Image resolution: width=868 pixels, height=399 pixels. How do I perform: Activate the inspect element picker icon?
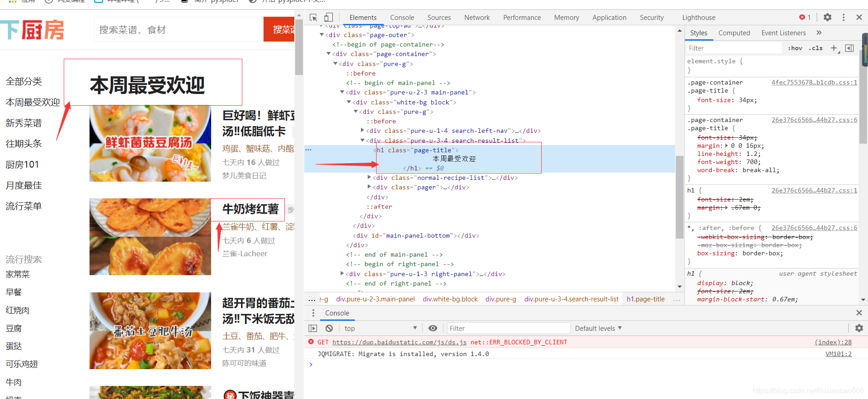coord(313,17)
